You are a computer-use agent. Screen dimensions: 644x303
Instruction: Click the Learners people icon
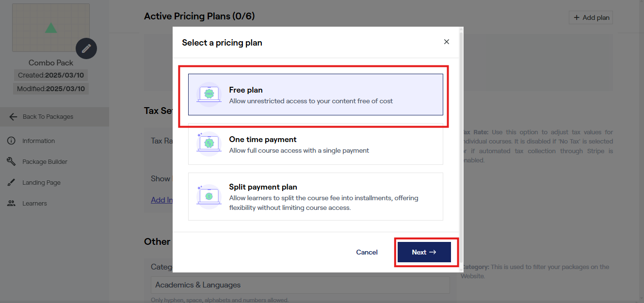11,204
